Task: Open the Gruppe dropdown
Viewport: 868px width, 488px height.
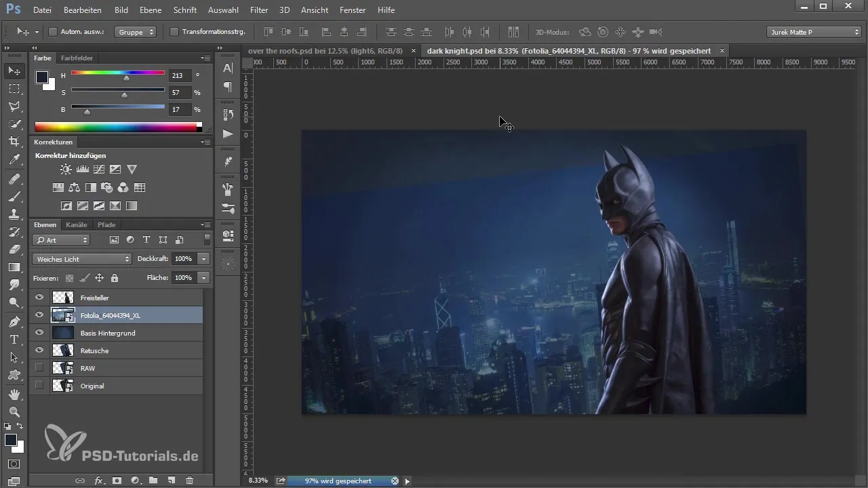Action: [x=136, y=32]
